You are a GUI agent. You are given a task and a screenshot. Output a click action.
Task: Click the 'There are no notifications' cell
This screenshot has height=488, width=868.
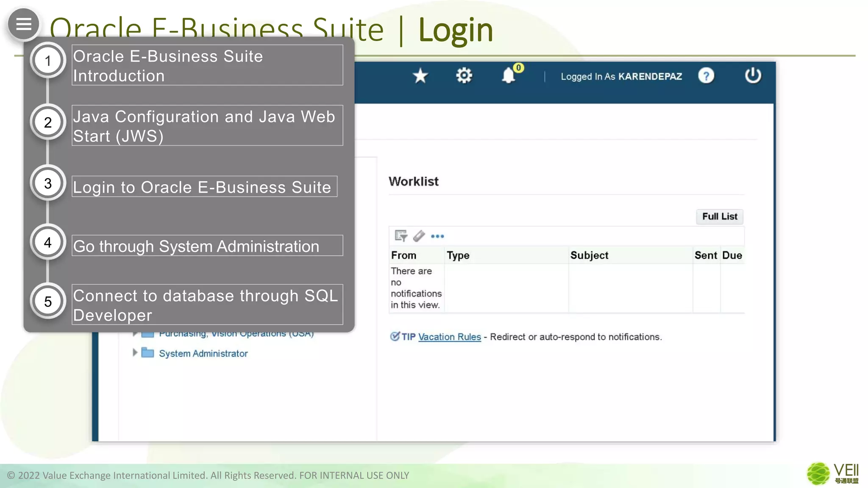coord(416,288)
